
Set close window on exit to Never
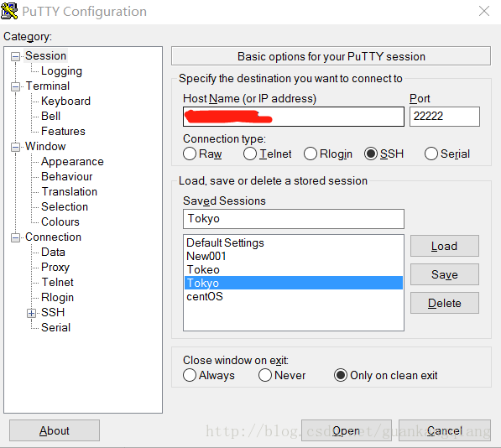point(265,375)
